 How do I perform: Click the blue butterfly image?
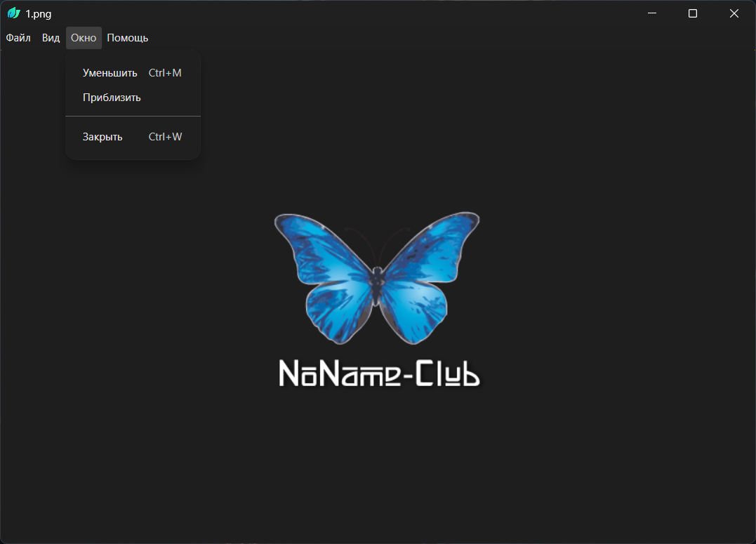(377, 278)
